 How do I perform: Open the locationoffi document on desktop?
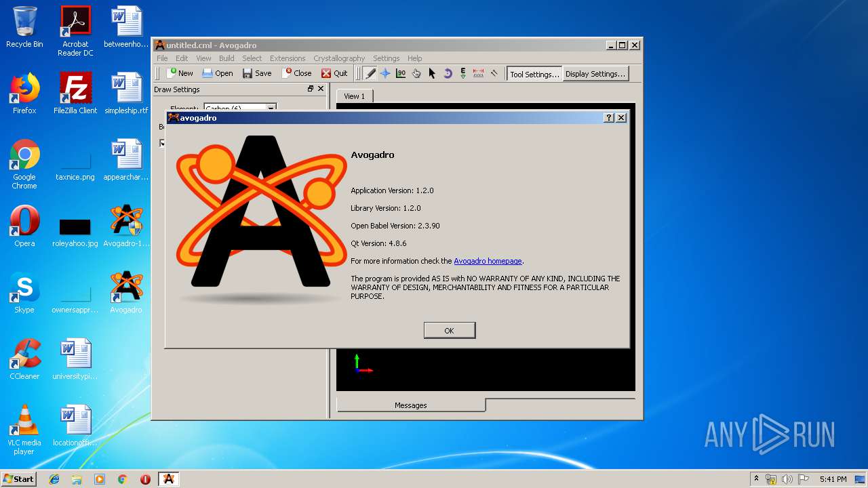[x=75, y=426]
